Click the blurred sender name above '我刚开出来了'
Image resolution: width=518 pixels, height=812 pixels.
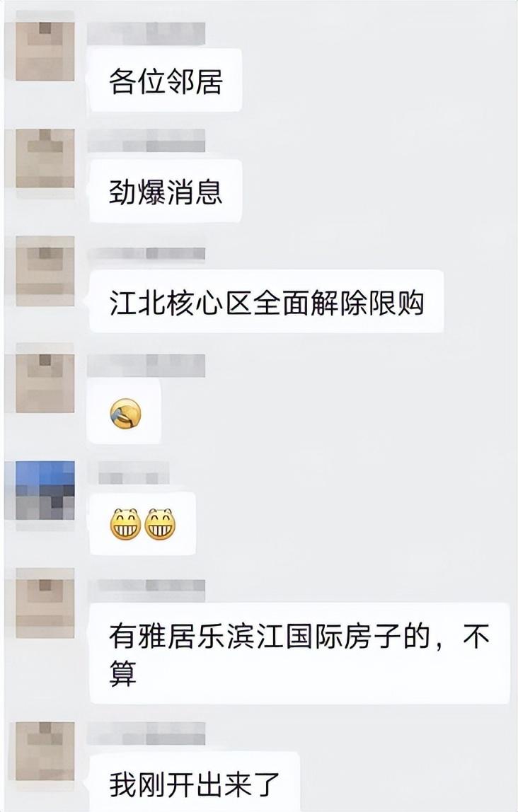(x=146, y=734)
